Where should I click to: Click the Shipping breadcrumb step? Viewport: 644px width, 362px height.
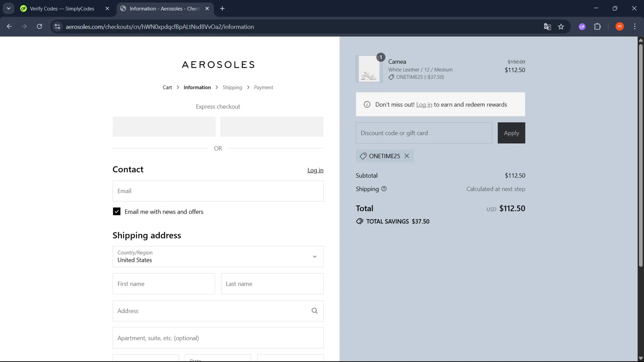(x=232, y=87)
